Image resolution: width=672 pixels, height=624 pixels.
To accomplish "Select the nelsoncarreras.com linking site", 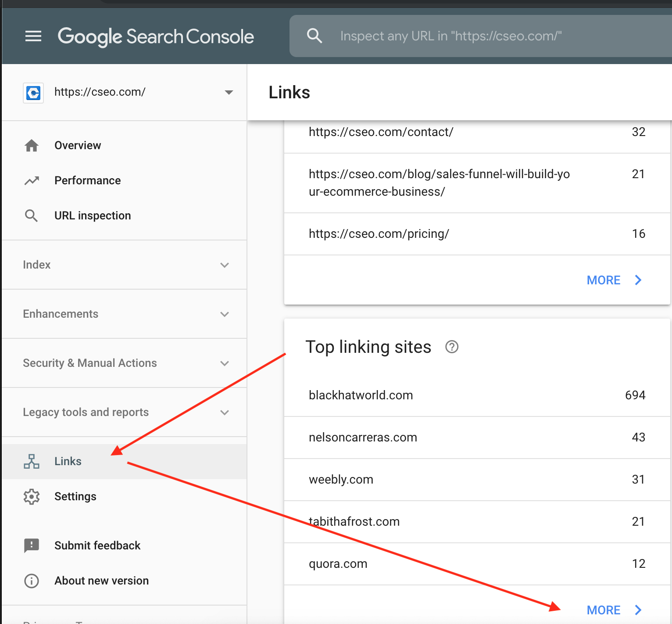I will (477, 438).
